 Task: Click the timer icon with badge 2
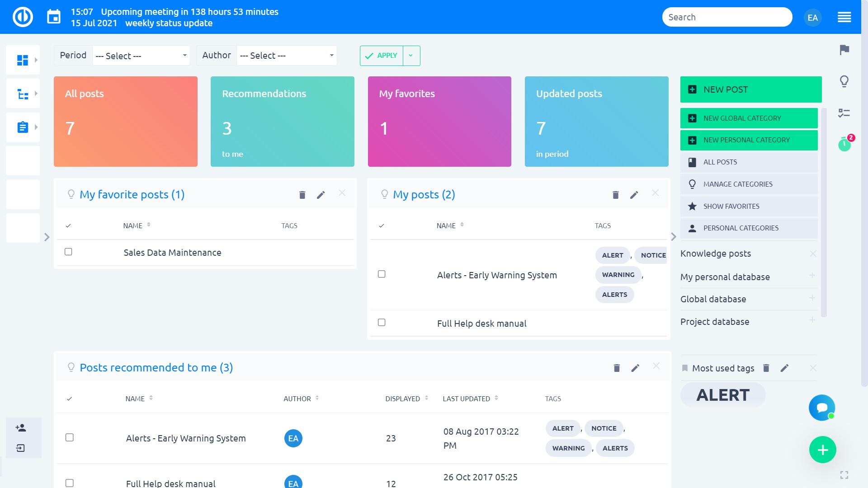pos(844,144)
